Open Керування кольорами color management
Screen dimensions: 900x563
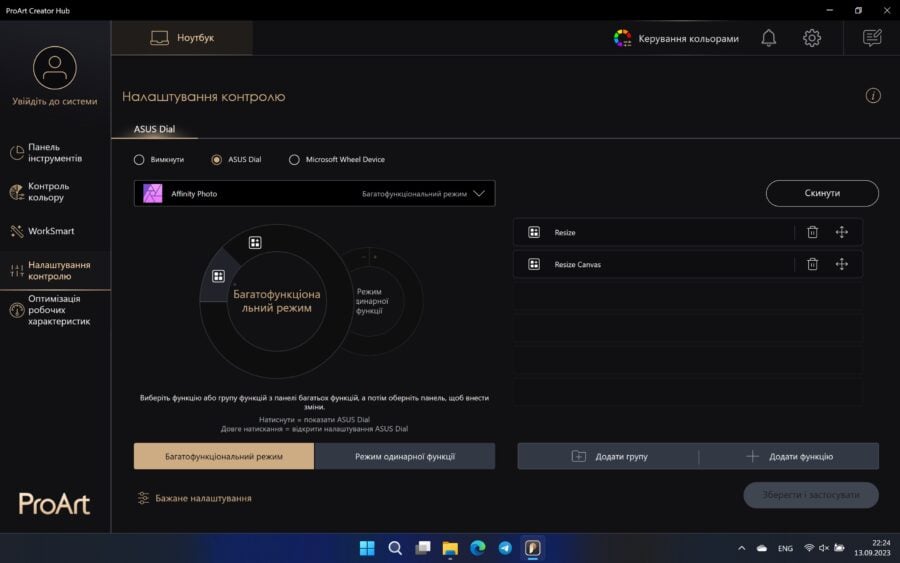(x=676, y=38)
